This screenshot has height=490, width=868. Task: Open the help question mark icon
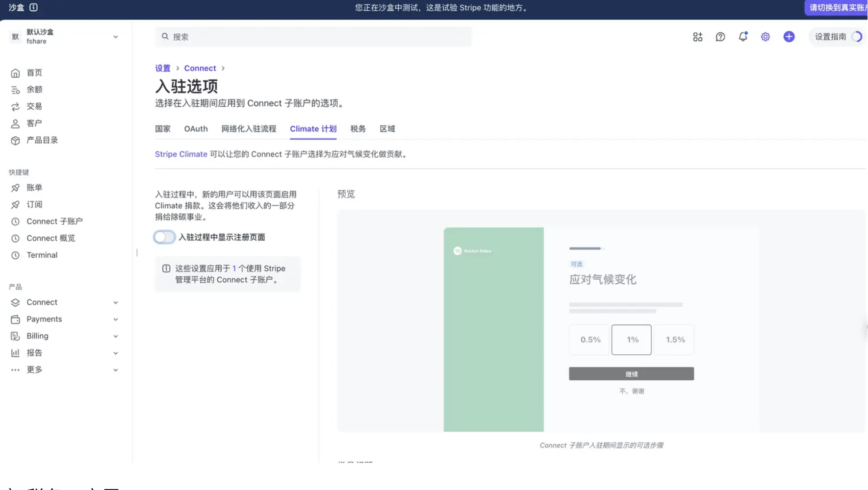coord(720,37)
